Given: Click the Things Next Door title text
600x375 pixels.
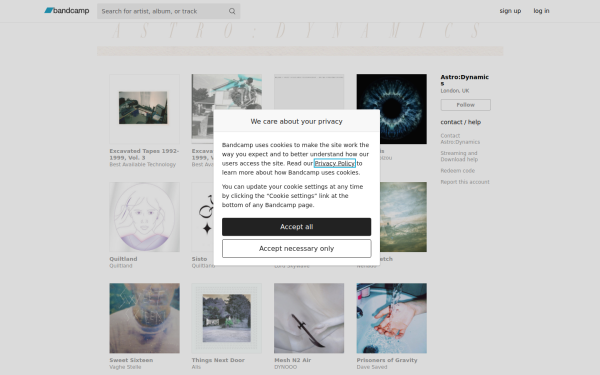Looking at the screenshot, I should [x=218, y=360].
